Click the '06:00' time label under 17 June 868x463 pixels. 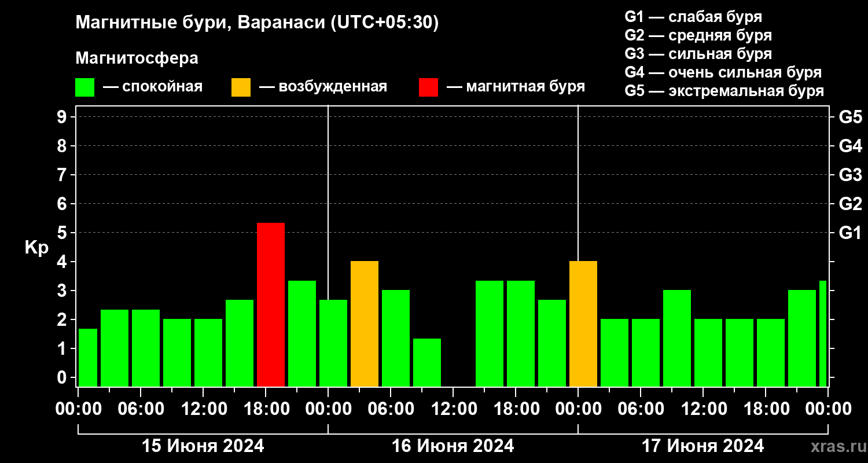click(641, 409)
